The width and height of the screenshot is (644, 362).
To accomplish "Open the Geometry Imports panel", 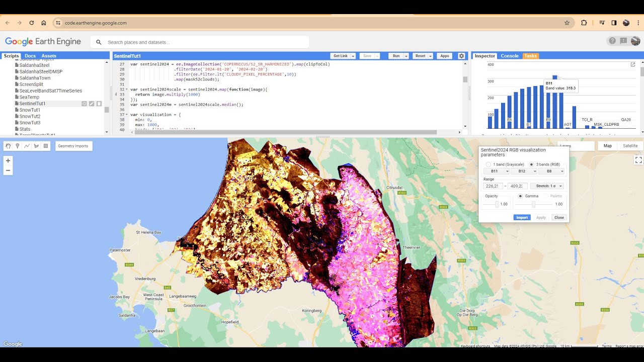I will pos(73,146).
